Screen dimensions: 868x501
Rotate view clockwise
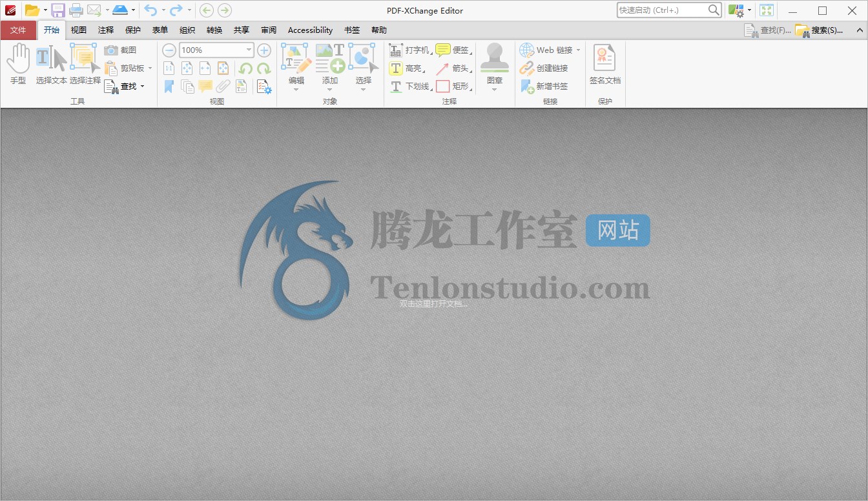263,68
